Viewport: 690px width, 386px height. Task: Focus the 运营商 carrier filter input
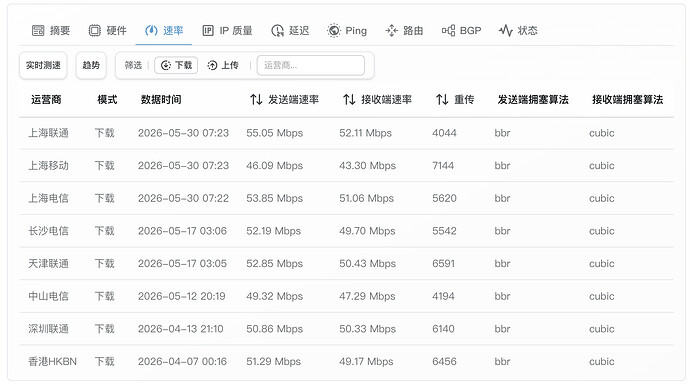[x=311, y=65]
